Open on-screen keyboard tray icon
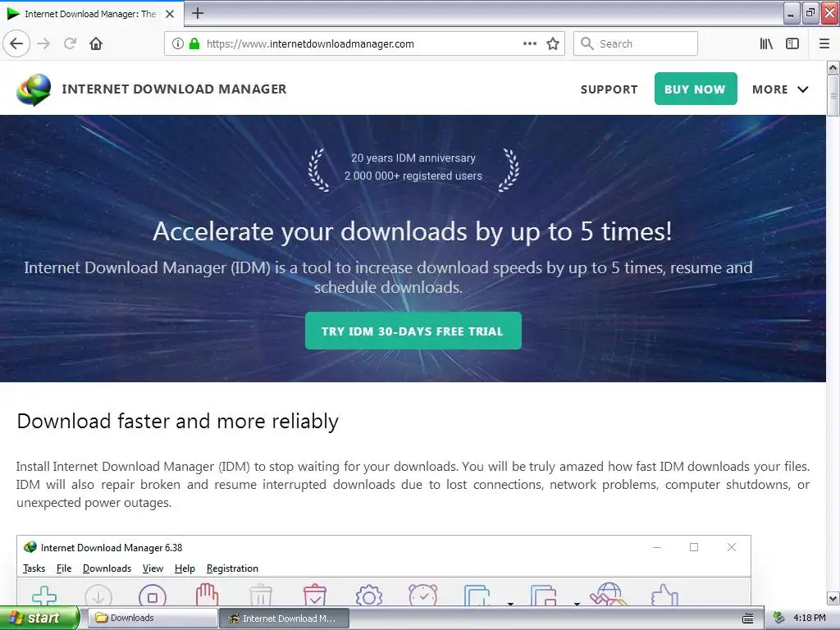 click(x=748, y=619)
